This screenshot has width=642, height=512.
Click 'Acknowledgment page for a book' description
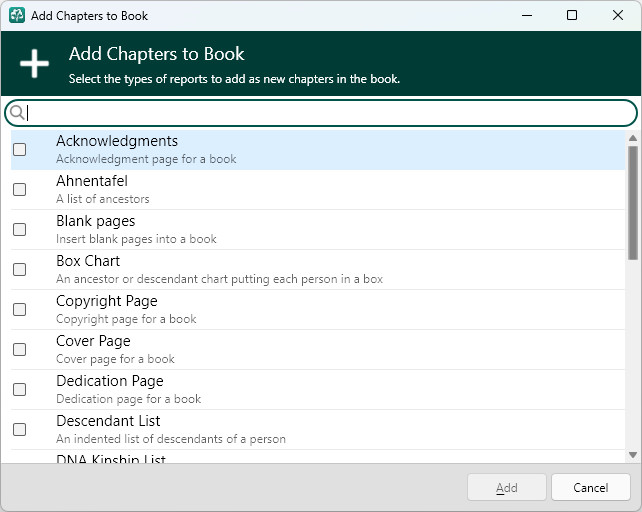point(146,159)
